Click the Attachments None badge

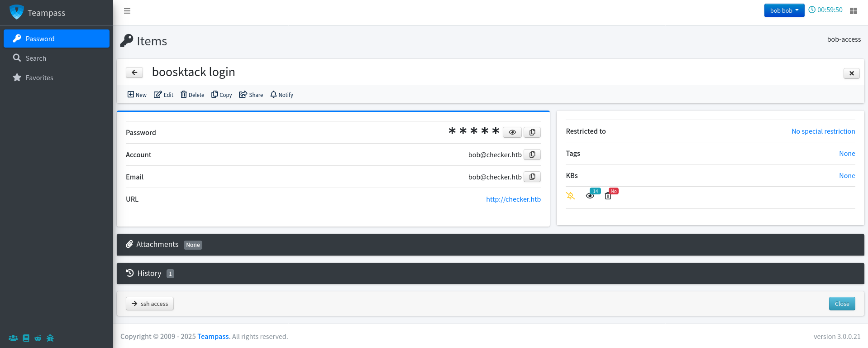pyautogui.click(x=193, y=245)
